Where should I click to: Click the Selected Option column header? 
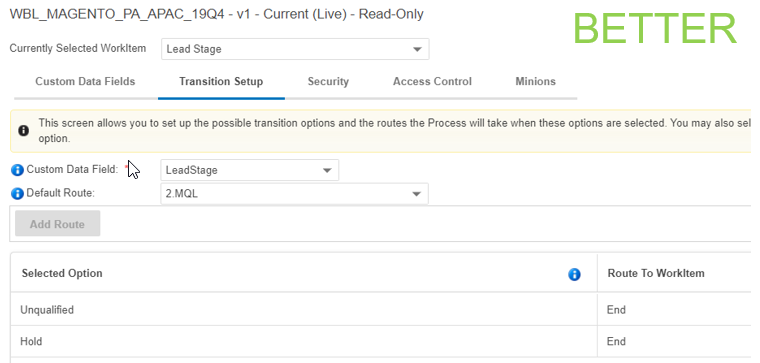(x=62, y=273)
